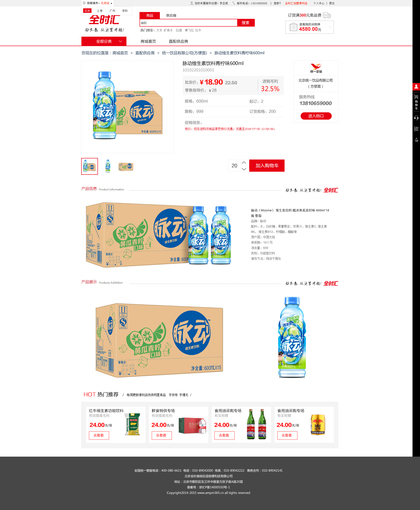Decrease quantity with the down arrow
The height and width of the screenshot is (510, 420).
[244, 169]
